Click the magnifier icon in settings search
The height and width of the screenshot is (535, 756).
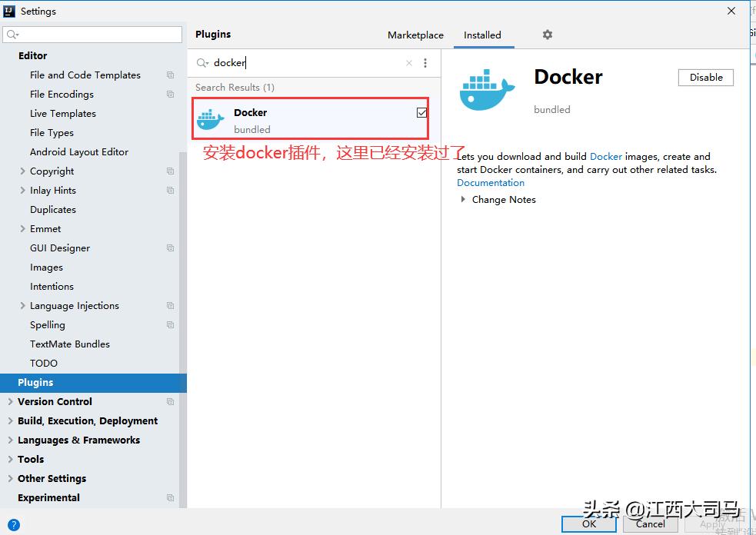click(x=12, y=34)
